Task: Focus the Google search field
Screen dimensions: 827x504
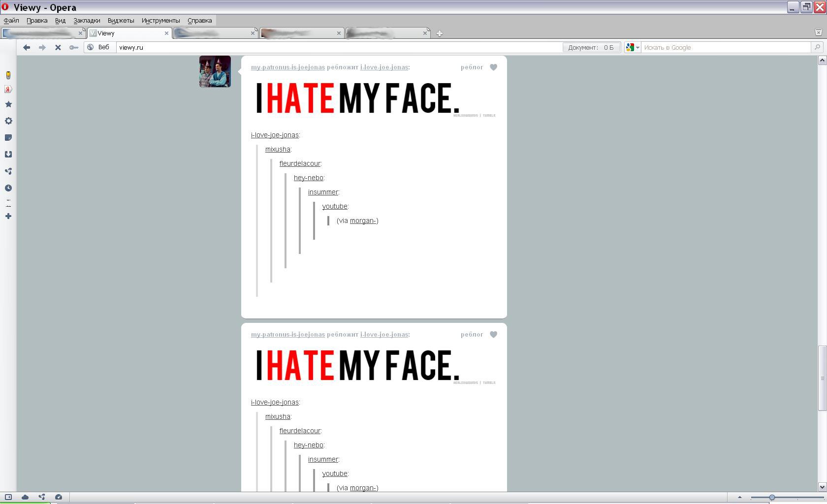Action: [726, 47]
